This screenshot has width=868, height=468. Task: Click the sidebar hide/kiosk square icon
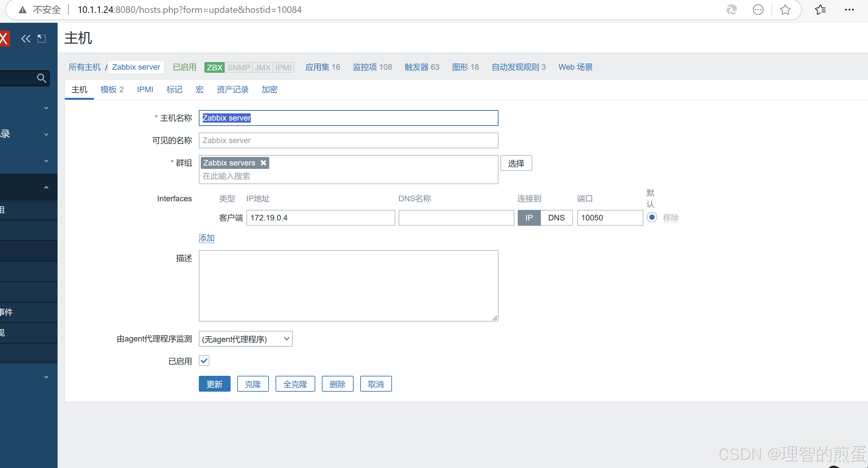pos(41,39)
